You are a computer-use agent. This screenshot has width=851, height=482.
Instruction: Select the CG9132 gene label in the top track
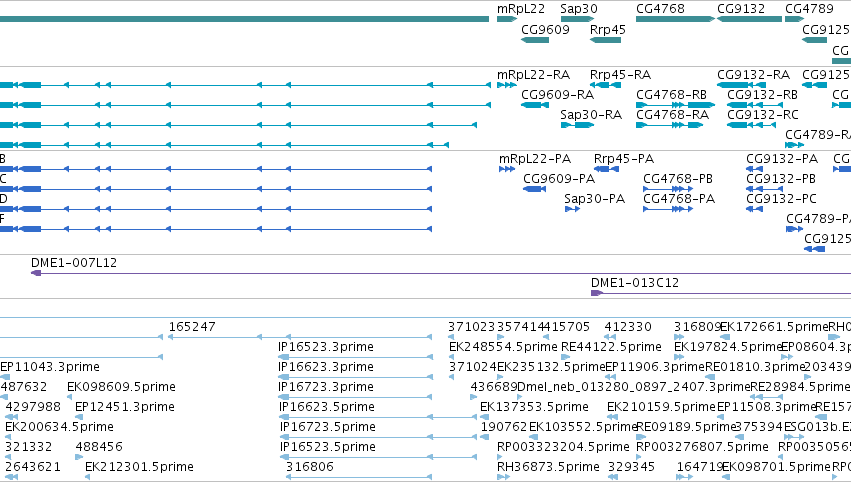pos(741,9)
